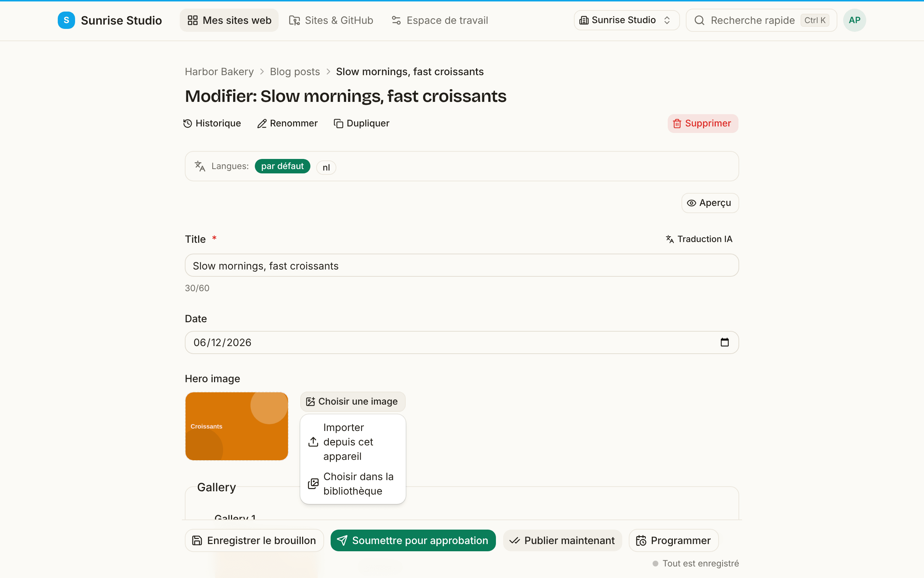
Task: Click the red Supprimer button
Action: 702,124
